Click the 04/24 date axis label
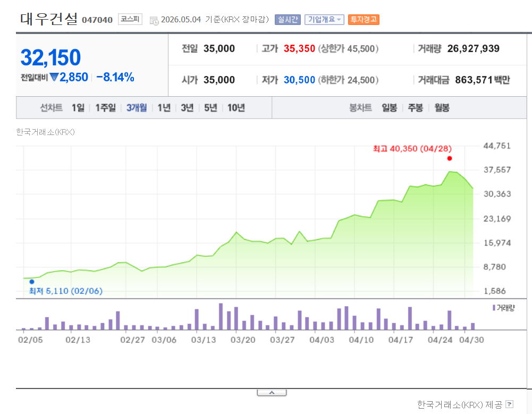The height and width of the screenshot is (414, 532). [440, 340]
